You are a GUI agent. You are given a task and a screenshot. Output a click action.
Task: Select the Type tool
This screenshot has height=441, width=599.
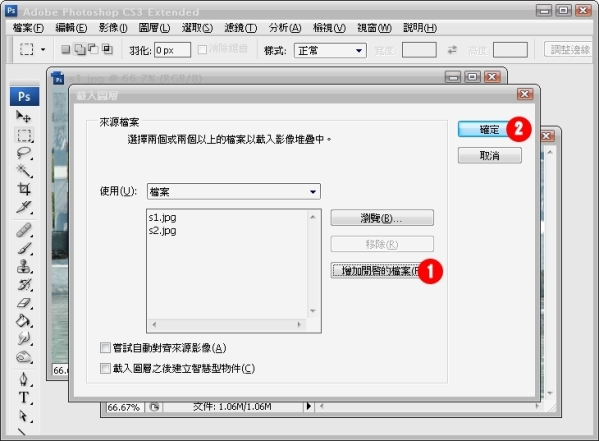pos(24,397)
